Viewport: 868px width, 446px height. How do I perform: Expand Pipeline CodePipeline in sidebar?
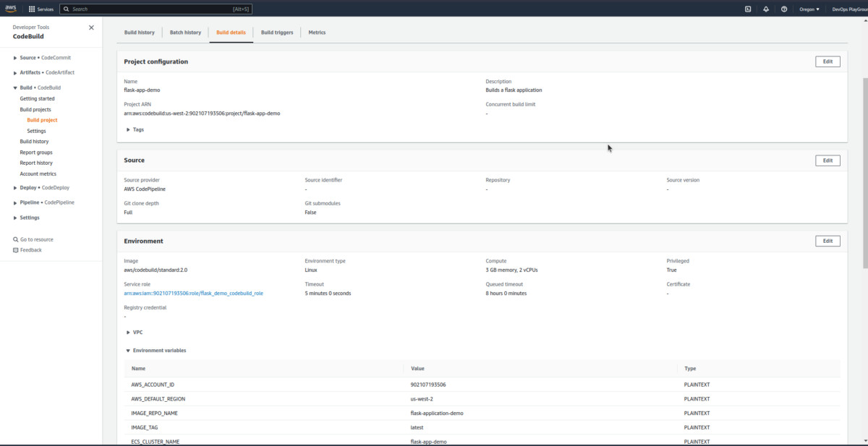click(15, 202)
